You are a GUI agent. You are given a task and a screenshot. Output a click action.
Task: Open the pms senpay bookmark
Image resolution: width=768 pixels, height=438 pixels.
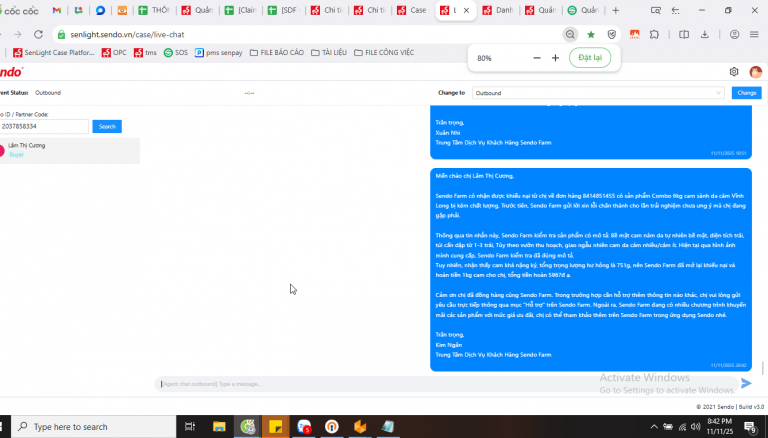click(x=218, y=52)
